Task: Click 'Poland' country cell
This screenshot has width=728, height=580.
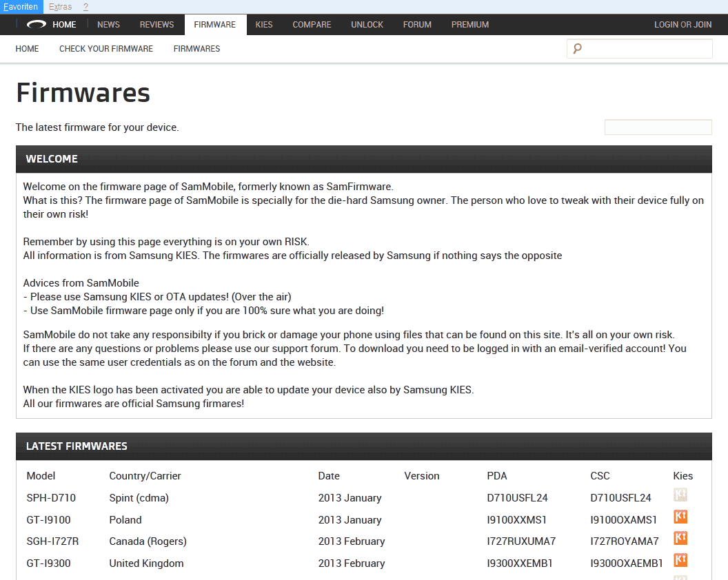Action: click(125, 519)
